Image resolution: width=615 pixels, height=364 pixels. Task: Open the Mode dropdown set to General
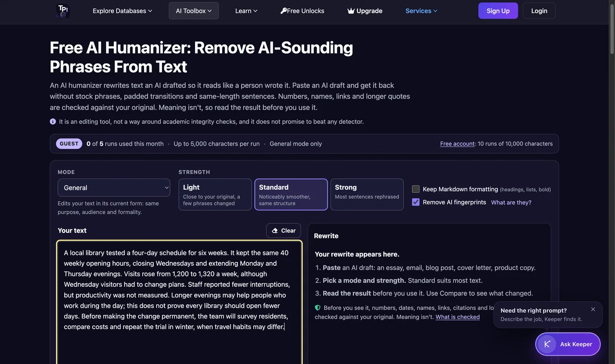point(114,188)
